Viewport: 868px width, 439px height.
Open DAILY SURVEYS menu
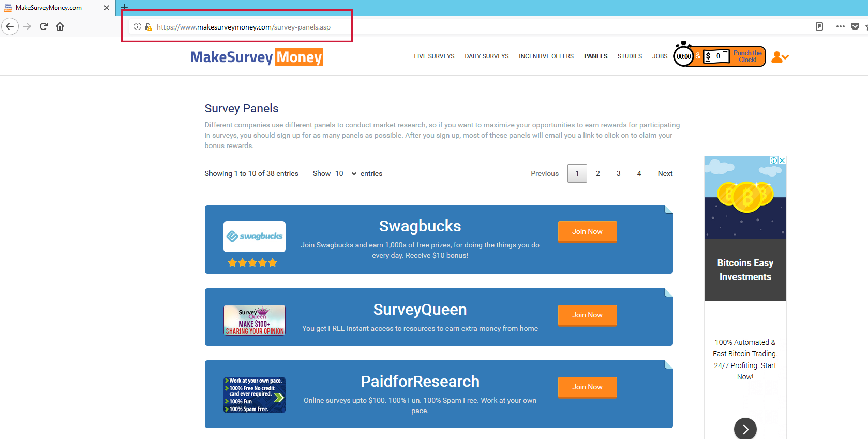pyautogui.click(x=487, y=56)
